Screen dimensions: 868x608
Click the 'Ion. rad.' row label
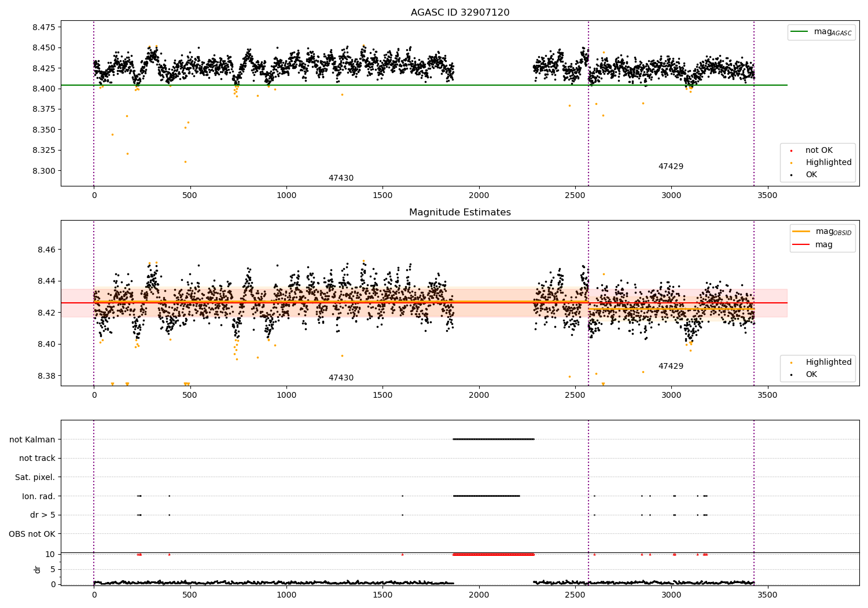point(39,496)
